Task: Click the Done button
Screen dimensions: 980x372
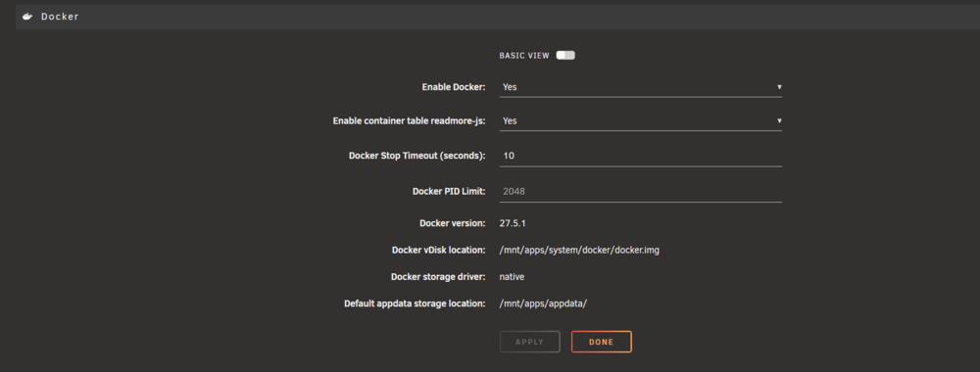Action: pyautogui.click(x=602, y=342)
